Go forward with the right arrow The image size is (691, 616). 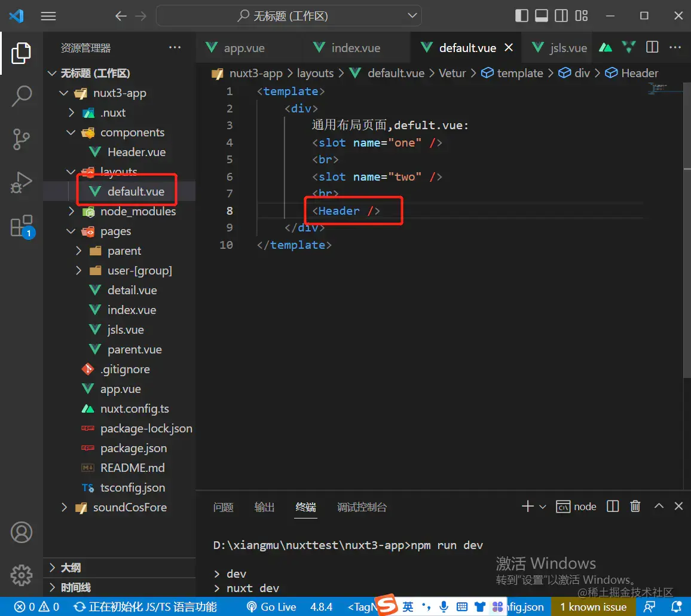click(140, 16)
